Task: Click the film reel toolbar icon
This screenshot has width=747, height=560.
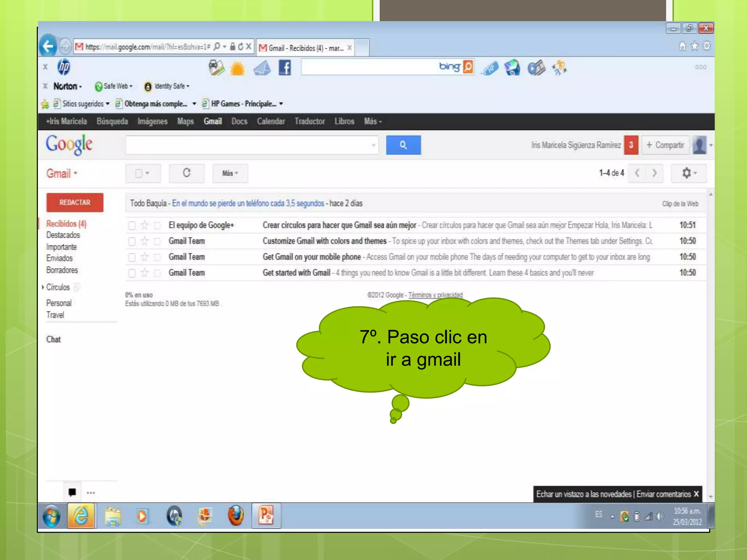Action: tap(536, 68)
